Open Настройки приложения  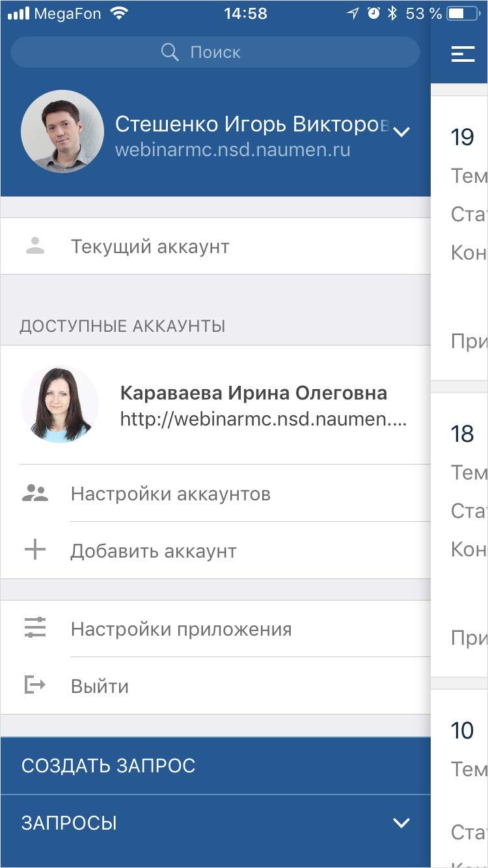coord(181,629)
